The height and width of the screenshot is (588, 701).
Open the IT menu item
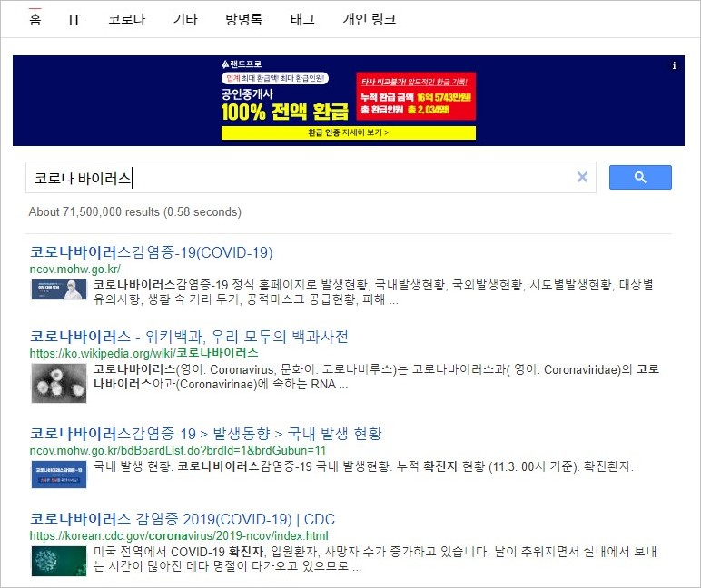pyautogui.click(x=74, y=19)
